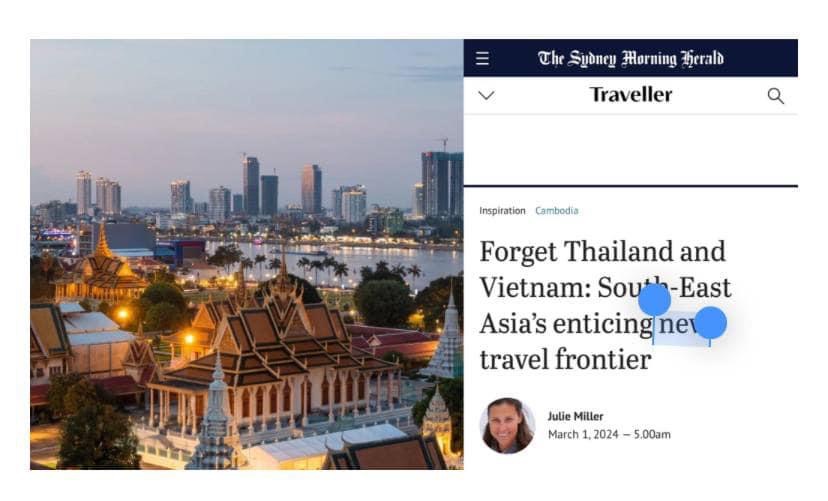Click the highlighted word in the headline
828x501 pixels.
coord(682,325)
